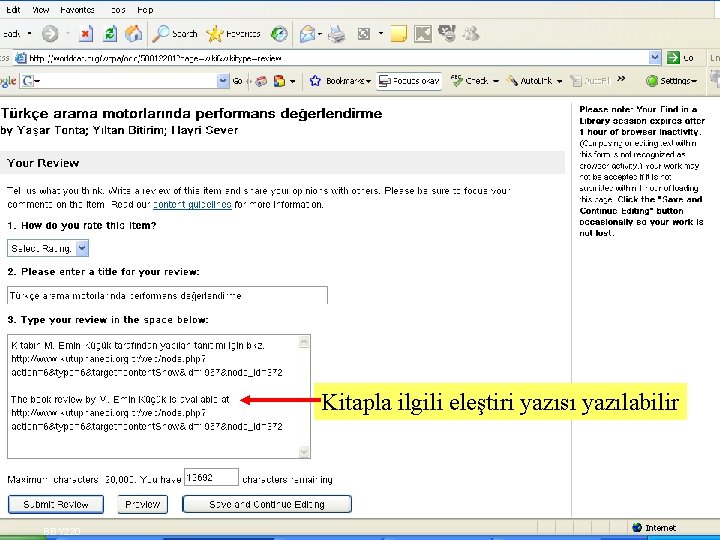Open the Bookmarks star menu
The width and height of the screenshot is (720, 540).
coord(340,81)
